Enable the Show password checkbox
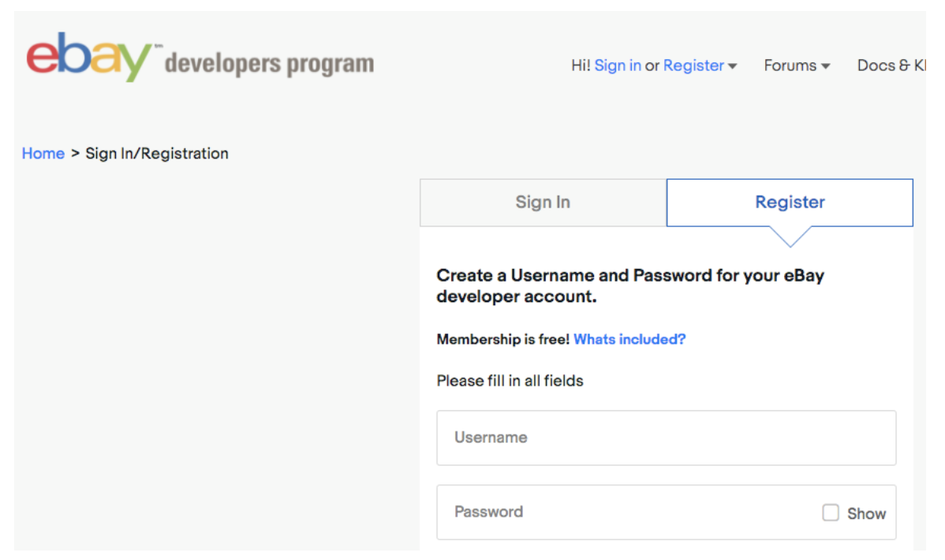Image resolution: width=945 pixels, height=560 pixels. coord(831,513)
